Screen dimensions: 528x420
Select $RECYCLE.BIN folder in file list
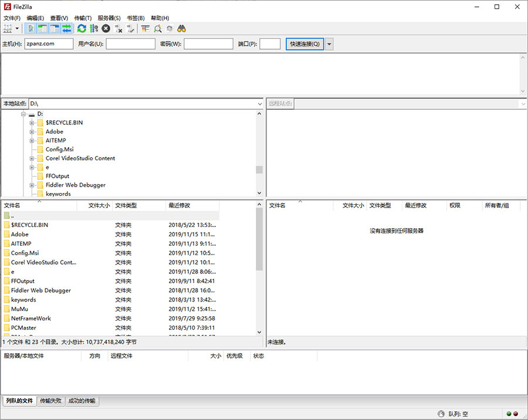pos(111,225)
